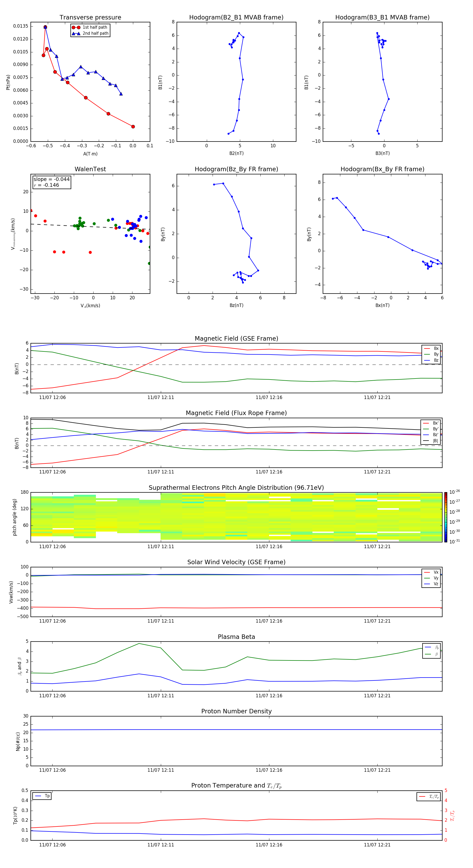Click the |B| legend entry in Flux Rope plot
473x868 pixels.
[x=431, y=441]
